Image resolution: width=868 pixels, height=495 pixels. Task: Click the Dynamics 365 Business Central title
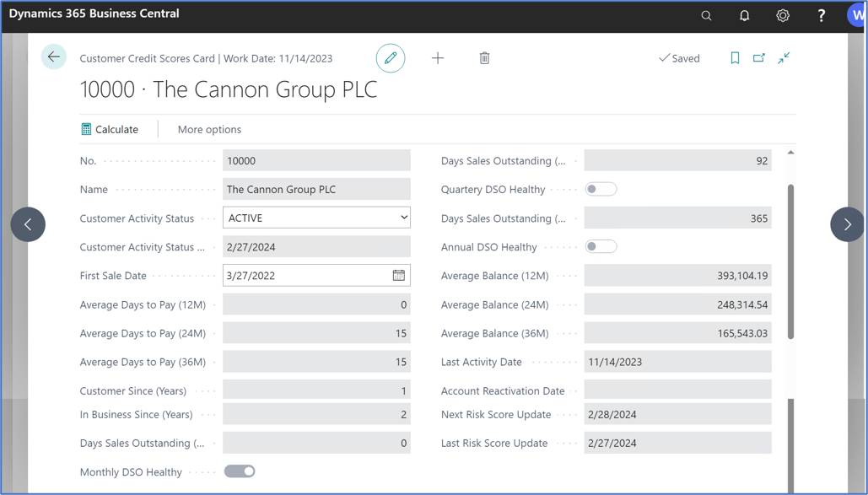[x=94, y=13]
